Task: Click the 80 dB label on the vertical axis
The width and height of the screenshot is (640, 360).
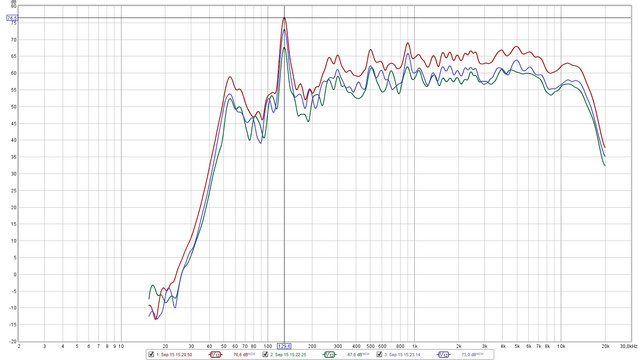Action: click(x=13, y=6)
